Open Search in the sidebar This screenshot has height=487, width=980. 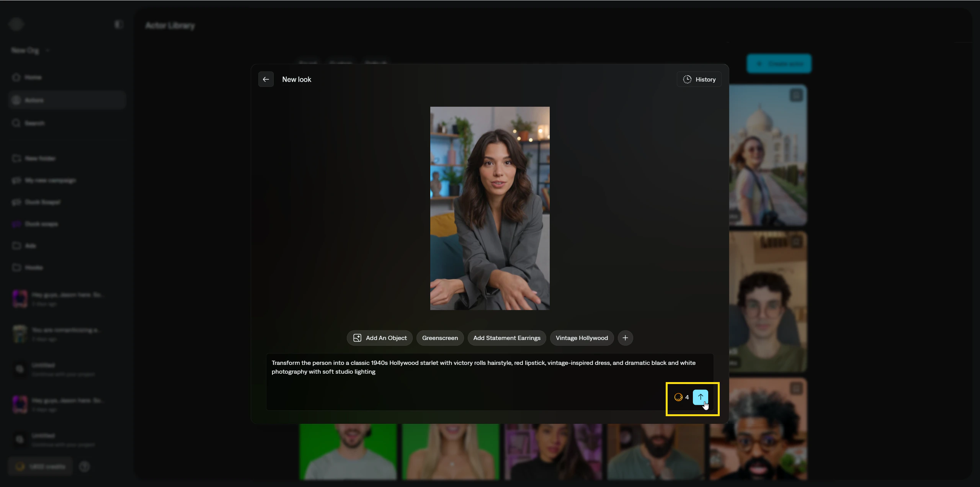click(67, 123)
